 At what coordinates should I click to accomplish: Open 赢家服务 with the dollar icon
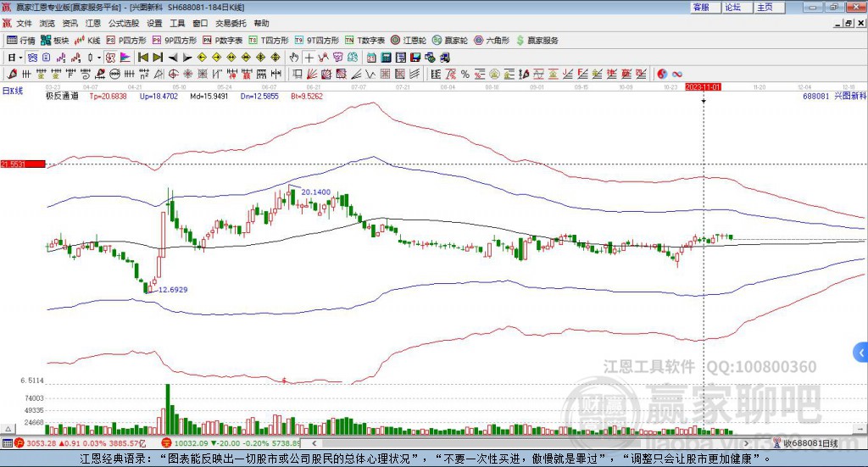coord(537,41)
